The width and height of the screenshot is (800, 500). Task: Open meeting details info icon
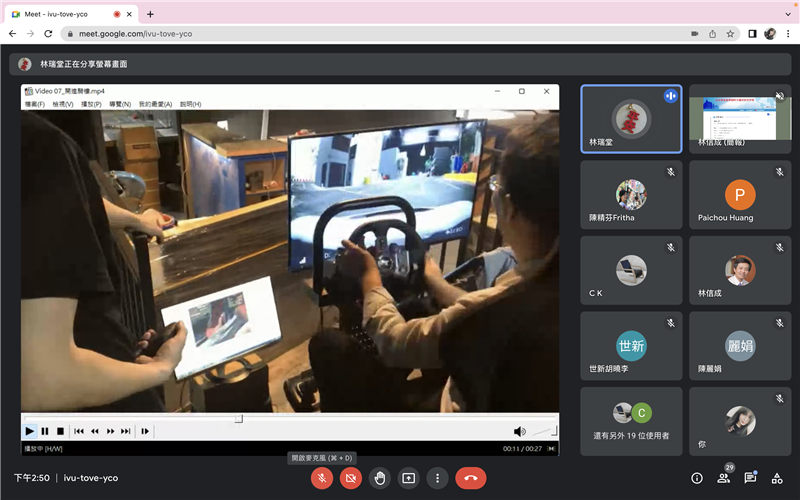click(697, 478)
